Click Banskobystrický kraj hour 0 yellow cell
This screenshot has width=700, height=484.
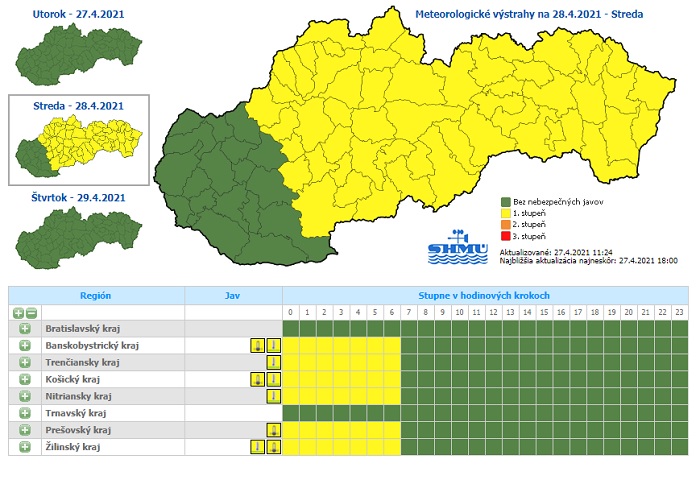pos(291,346)
